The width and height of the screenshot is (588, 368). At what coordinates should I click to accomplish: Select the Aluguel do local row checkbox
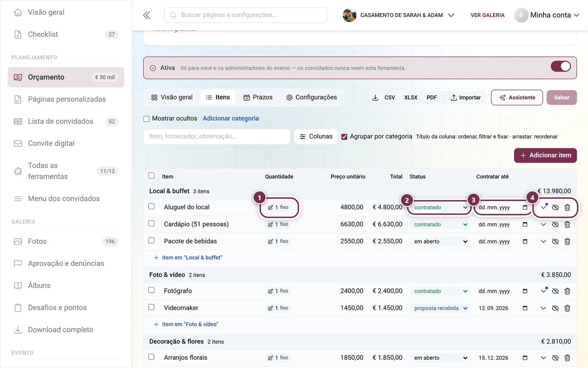151,206
